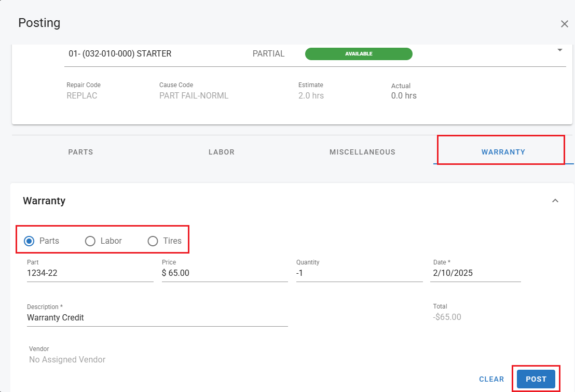Open the Date field showing 2/10/2025
The width and height of the screenshot is (575, 392).
[x=475, y=273]
